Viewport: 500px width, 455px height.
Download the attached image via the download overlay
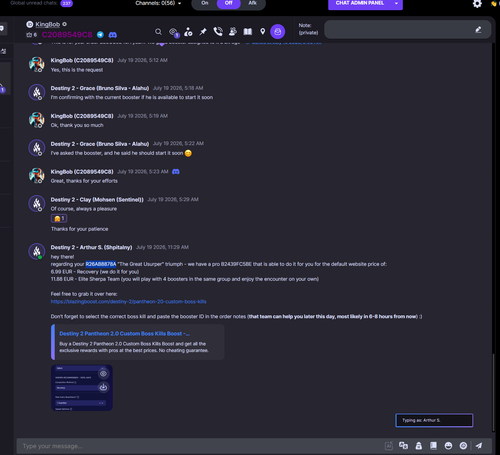[x=103, y=387]
